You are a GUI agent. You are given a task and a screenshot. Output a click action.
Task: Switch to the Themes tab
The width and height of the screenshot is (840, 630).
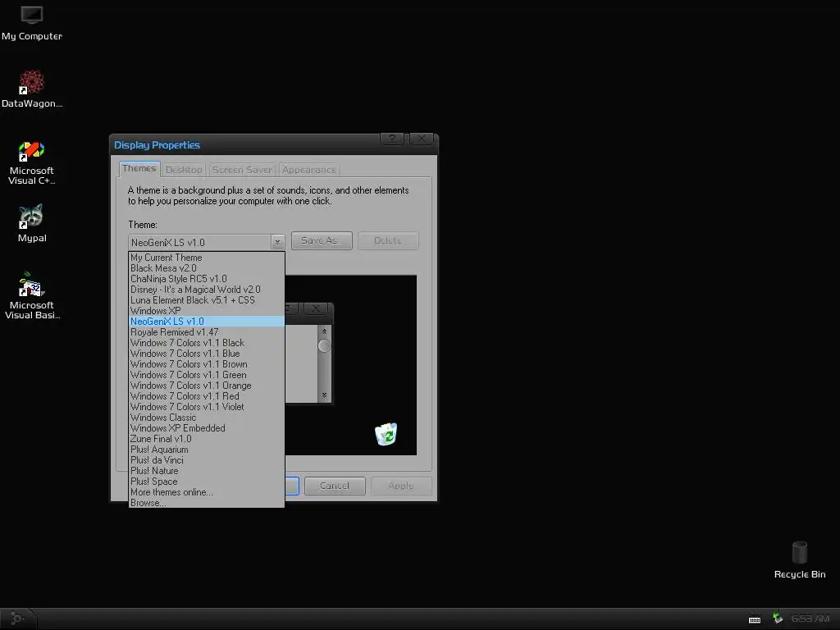139,169
